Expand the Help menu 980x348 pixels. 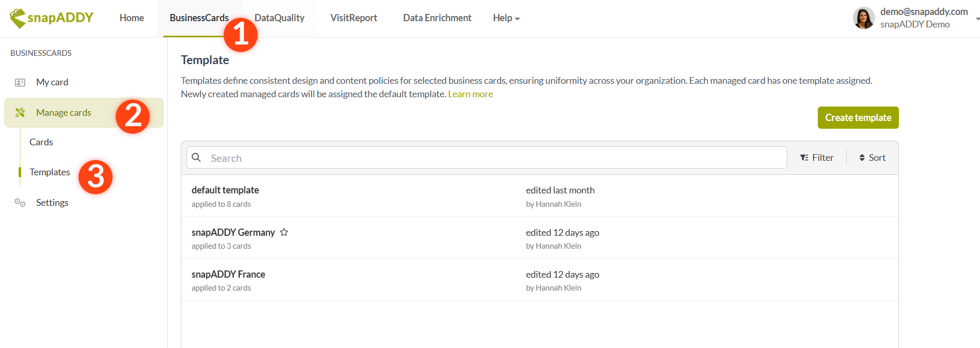[x=506, y=18]
